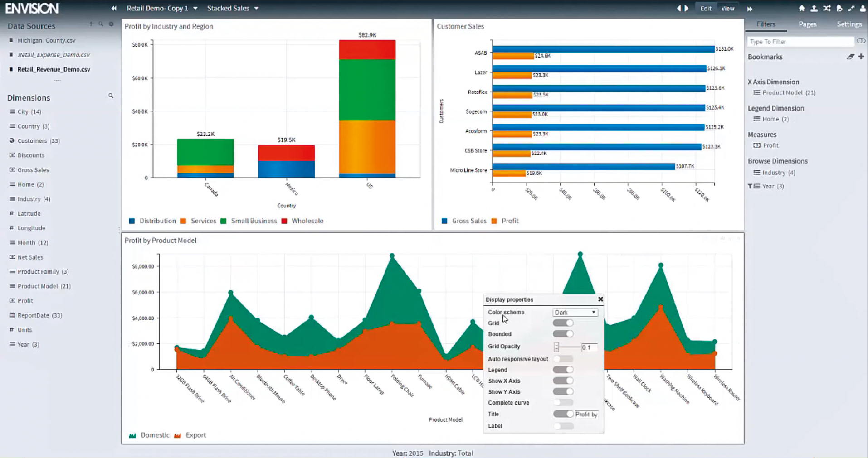Switch to the Pages tab
Viewport: 868px width, 458px height.
(807, 24)
